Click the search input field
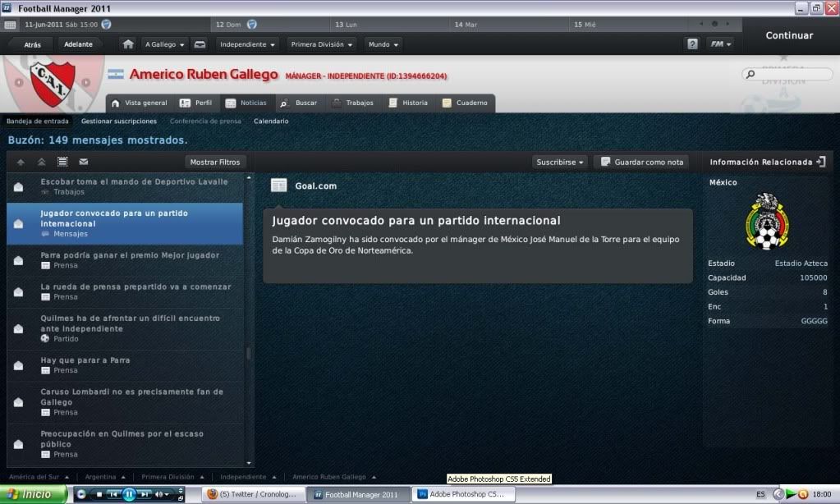Screen dimensions: 840x504 click(787, 74)
